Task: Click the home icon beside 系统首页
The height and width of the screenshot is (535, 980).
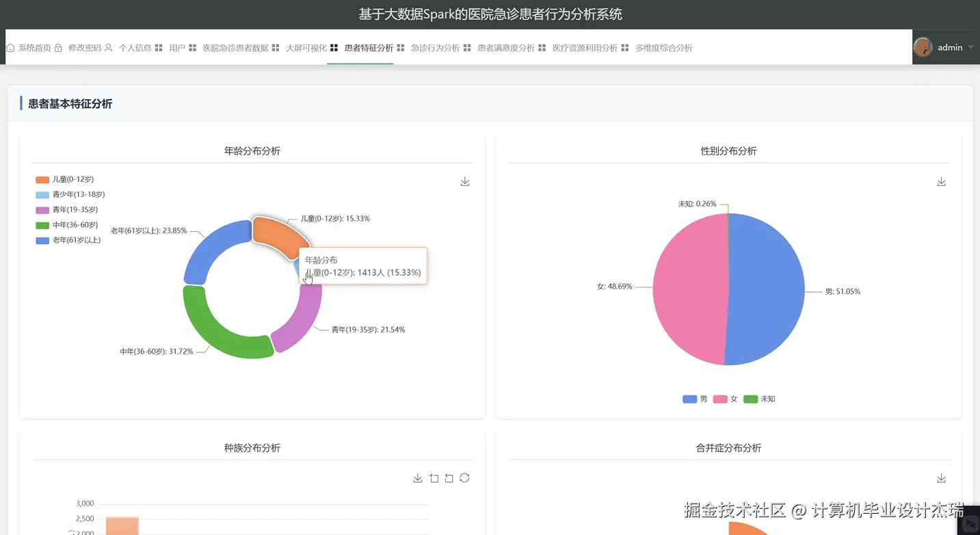Action: pyautogui.click(x=10, y=47)
